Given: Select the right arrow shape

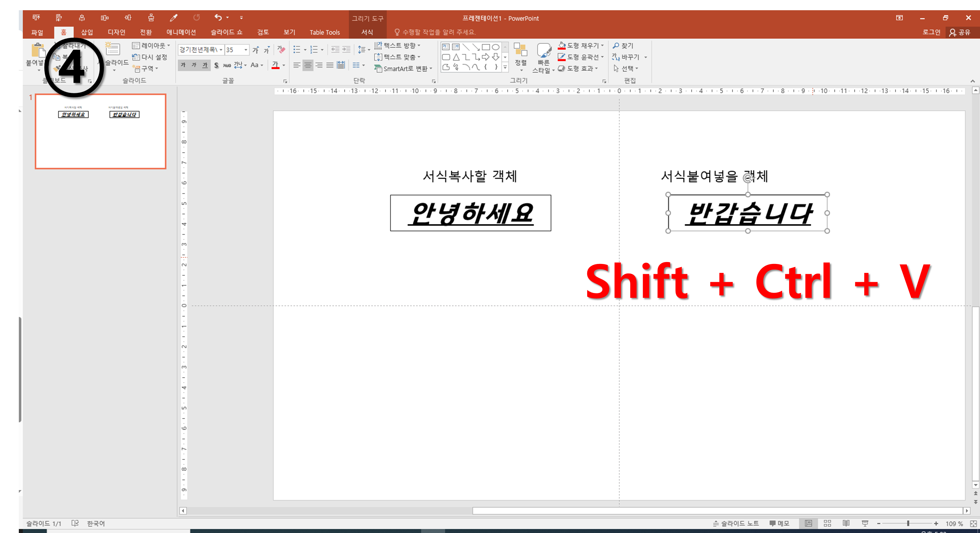Looking at the screenshot, I should click(485, 57).
